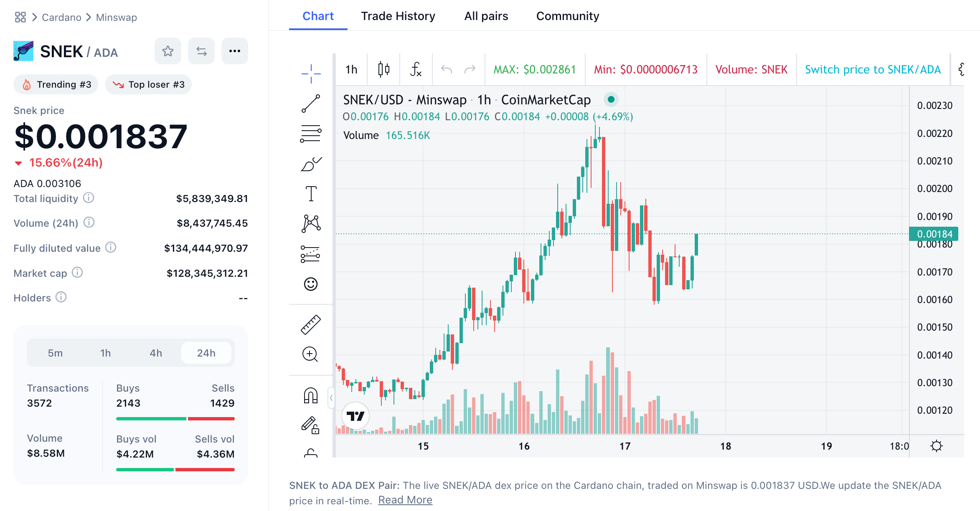The width and height of the screenshot is (980, 511).
Task: Click the SNEK/USD chart title legend
Action: coord(467,100)
